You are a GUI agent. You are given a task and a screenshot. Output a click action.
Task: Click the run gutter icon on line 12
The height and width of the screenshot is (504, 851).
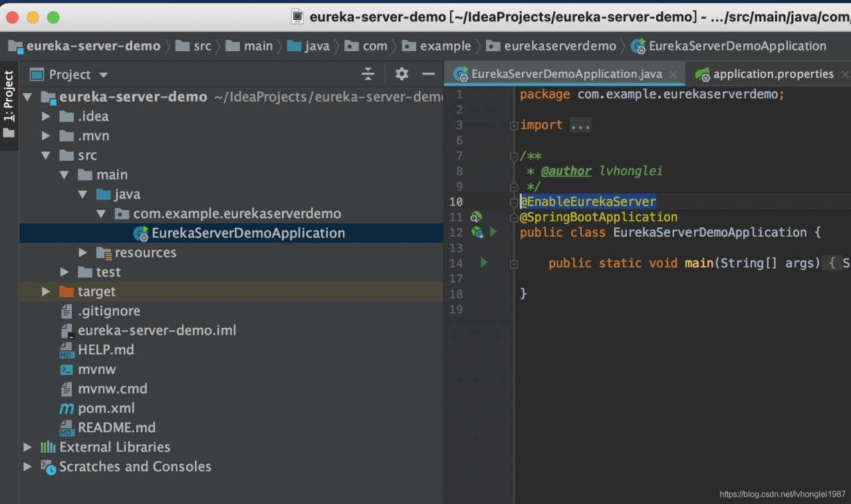(493, 232)
